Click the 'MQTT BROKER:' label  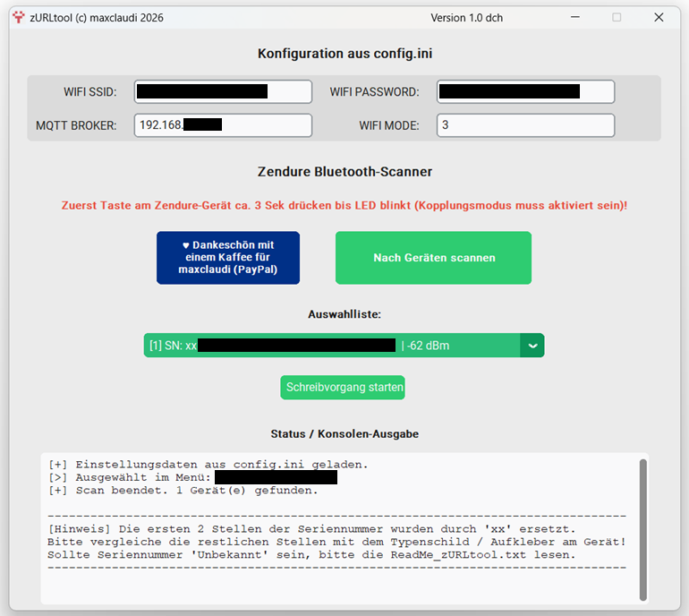[x=76, y=125]
